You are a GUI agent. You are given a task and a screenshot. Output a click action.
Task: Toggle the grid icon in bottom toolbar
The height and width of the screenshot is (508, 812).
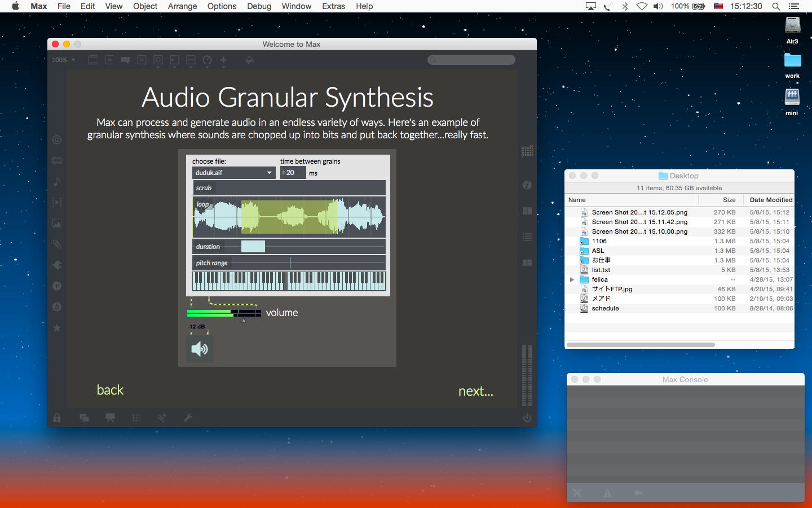click(x=136, y=418)
